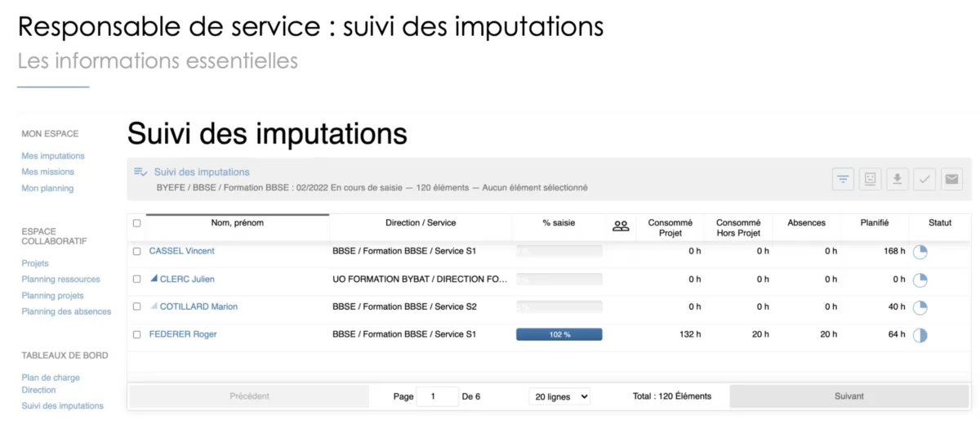
Task: Open the FEDERER Roger name link
Action: point(183,334)
